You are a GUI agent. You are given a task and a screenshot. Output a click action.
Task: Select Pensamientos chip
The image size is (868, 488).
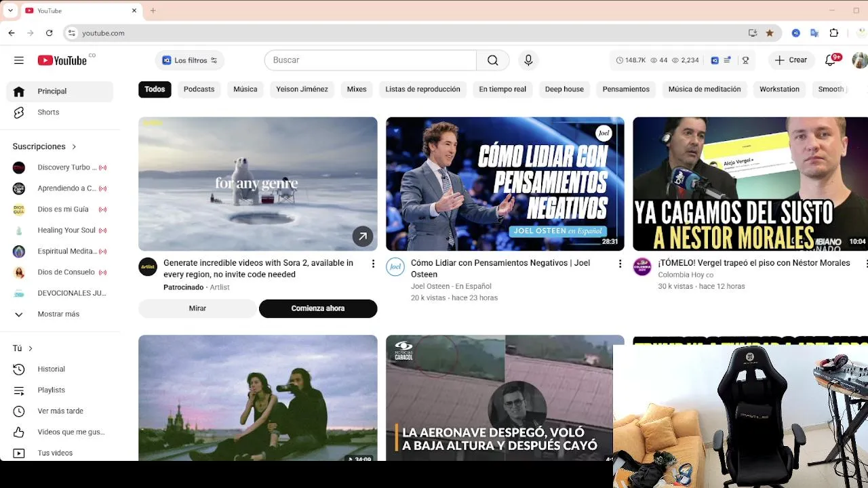coord(626,89)
